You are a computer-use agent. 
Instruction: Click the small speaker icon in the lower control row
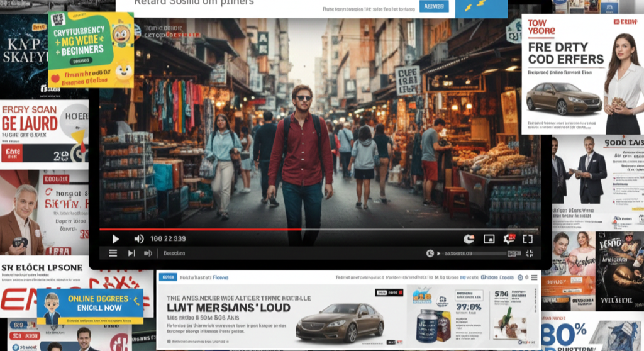click(x=148, y=253)
